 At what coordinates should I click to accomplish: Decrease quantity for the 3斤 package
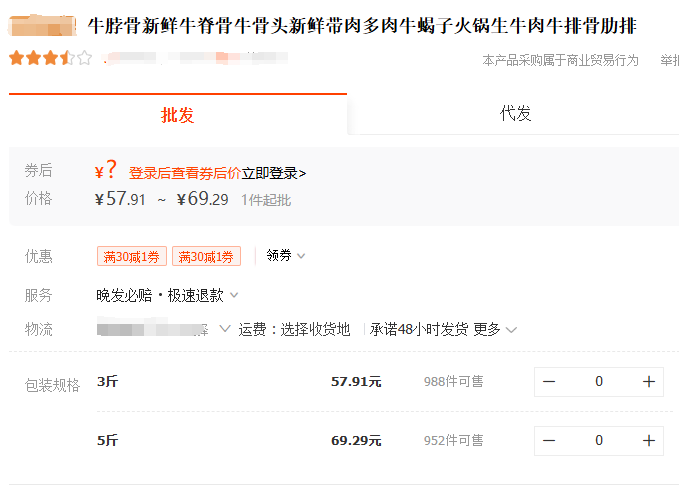(549, 381)
